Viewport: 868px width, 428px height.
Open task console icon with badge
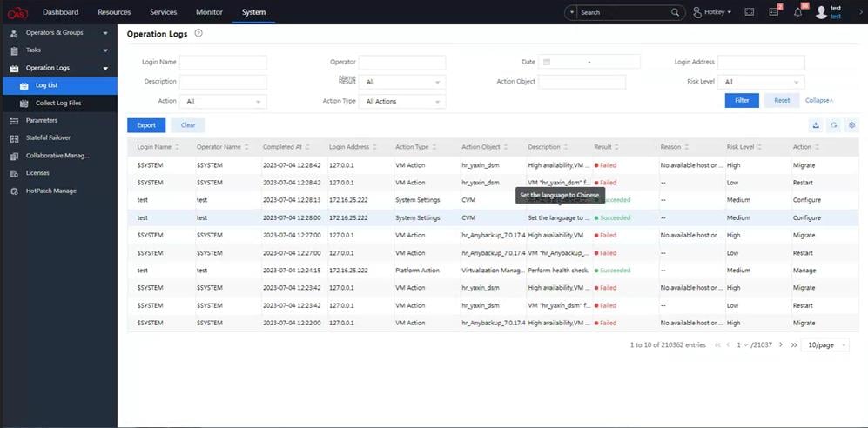(774, 11)
